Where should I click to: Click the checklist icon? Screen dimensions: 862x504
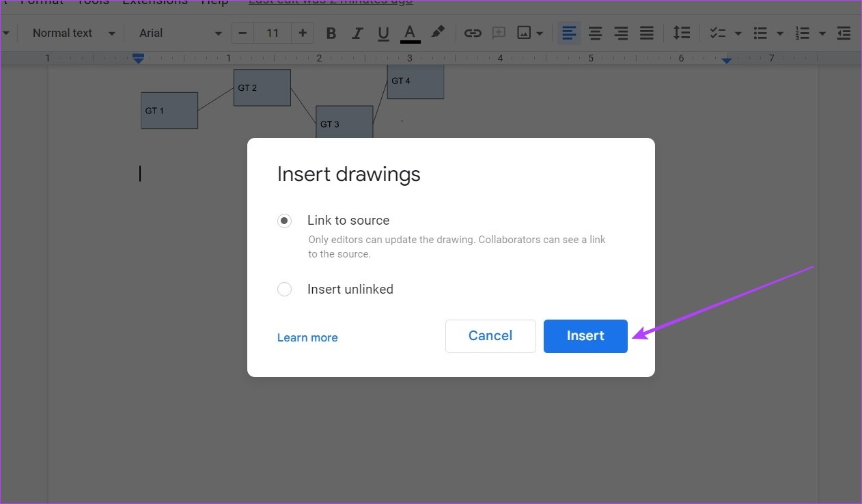click(x=718, y=33)
